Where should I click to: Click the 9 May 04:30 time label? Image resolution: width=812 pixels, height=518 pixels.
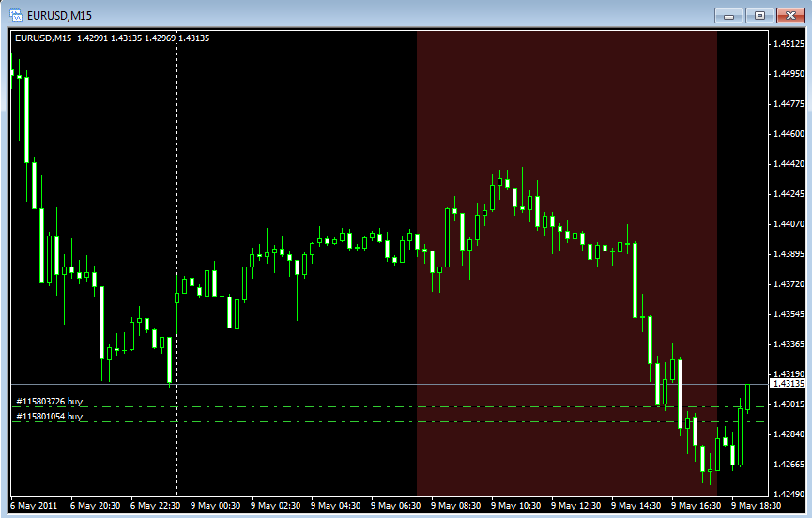point(335,506)
